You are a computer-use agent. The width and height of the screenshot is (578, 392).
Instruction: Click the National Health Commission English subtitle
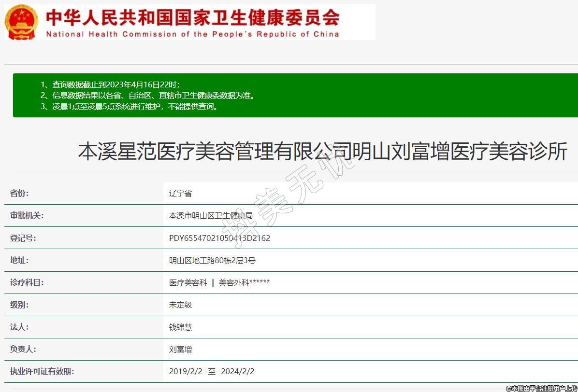pos(192,34)
